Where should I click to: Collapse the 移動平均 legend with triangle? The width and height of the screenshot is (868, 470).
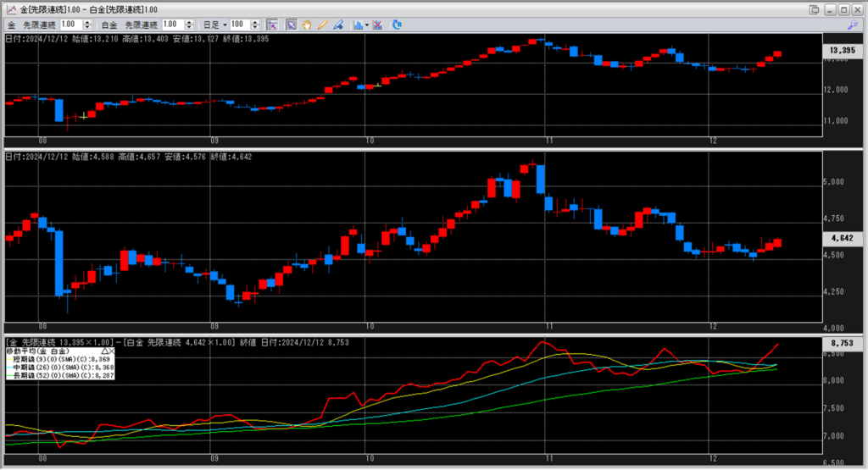[104, 351]
